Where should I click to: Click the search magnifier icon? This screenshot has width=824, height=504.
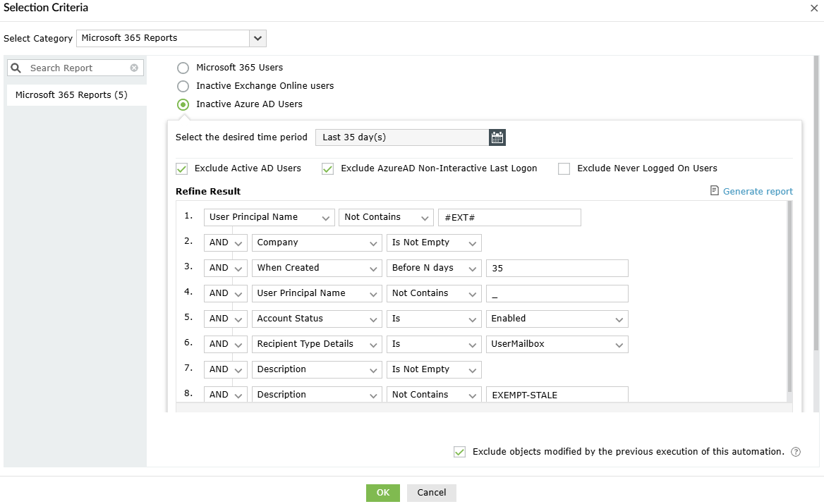16,68
